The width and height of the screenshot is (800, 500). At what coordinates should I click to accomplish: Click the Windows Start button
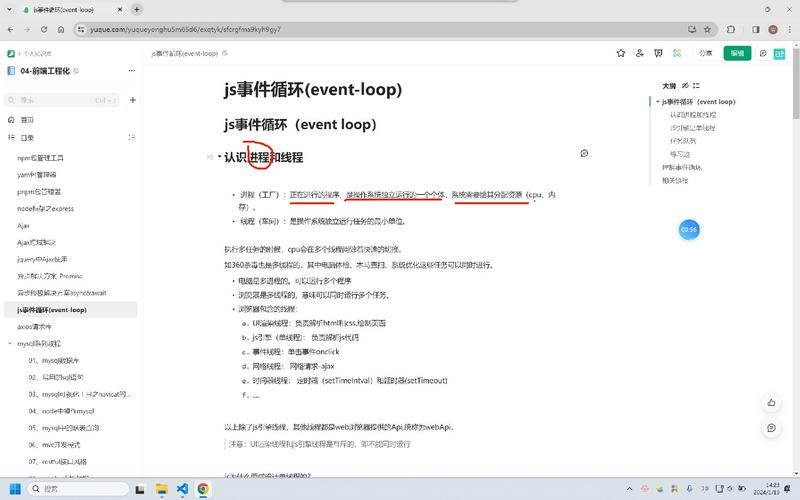(15, 489)
